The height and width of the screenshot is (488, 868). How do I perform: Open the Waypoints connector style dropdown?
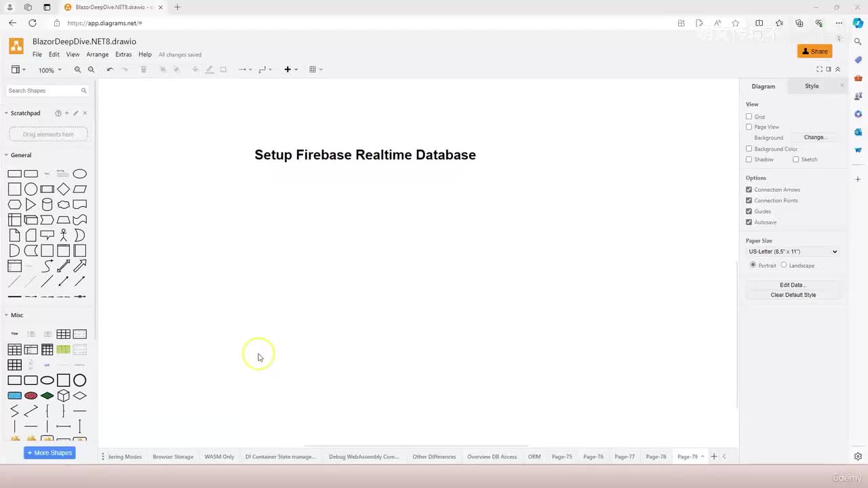[x=265, y=70]
